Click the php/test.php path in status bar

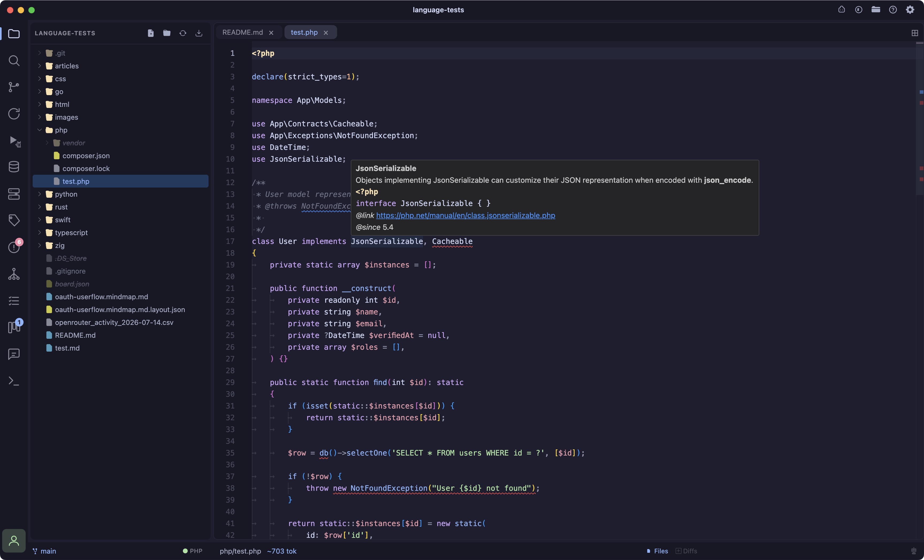click(240, 551)
